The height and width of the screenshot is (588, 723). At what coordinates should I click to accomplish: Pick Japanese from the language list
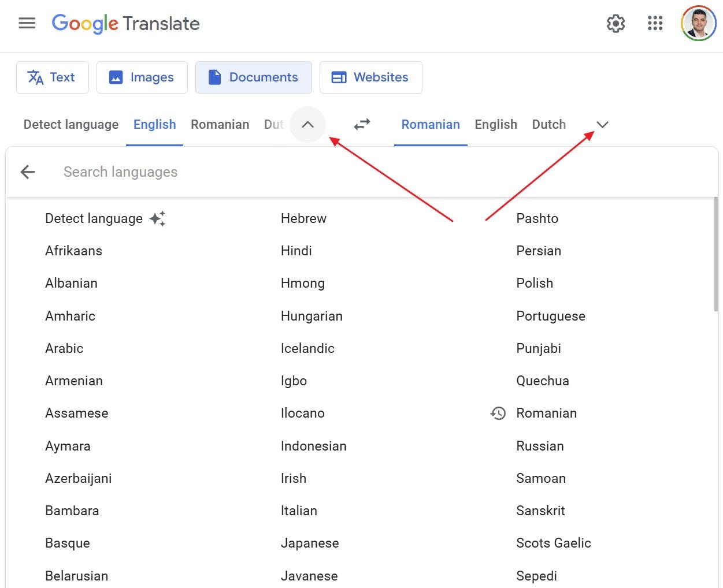310,543
